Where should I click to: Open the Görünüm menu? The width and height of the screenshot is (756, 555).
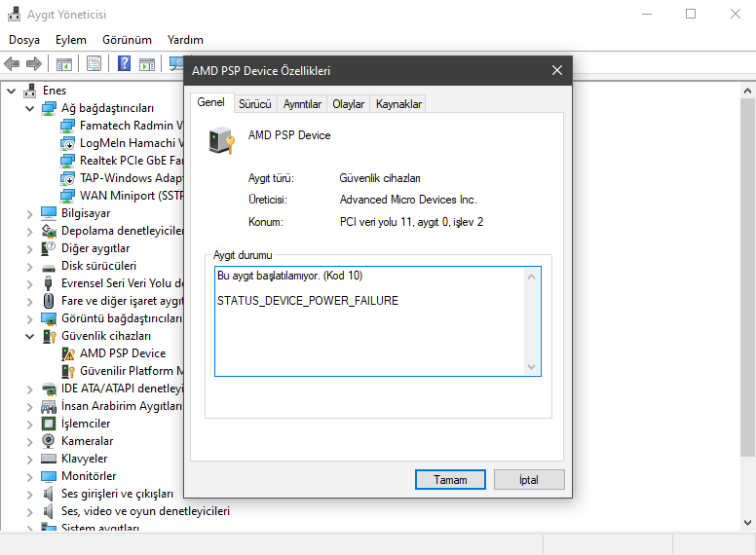click(127, 40)
